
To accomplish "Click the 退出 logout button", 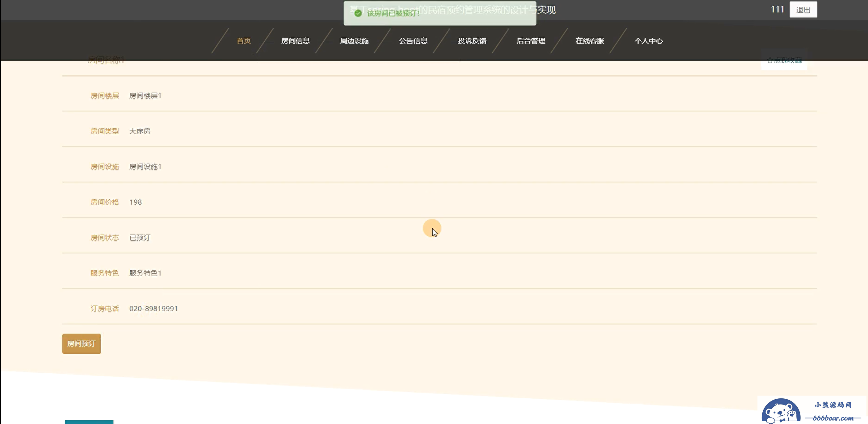I will (803, 10).
